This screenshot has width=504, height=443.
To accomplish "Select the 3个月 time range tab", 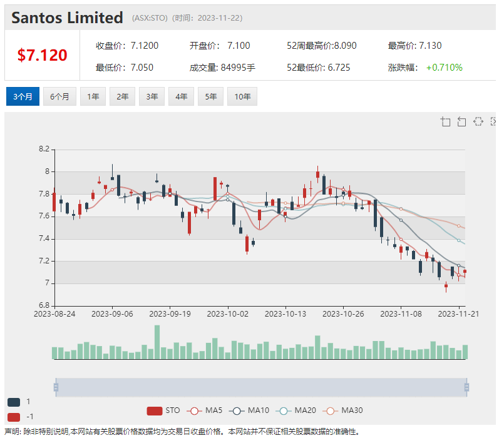I will tap(23, 96).
